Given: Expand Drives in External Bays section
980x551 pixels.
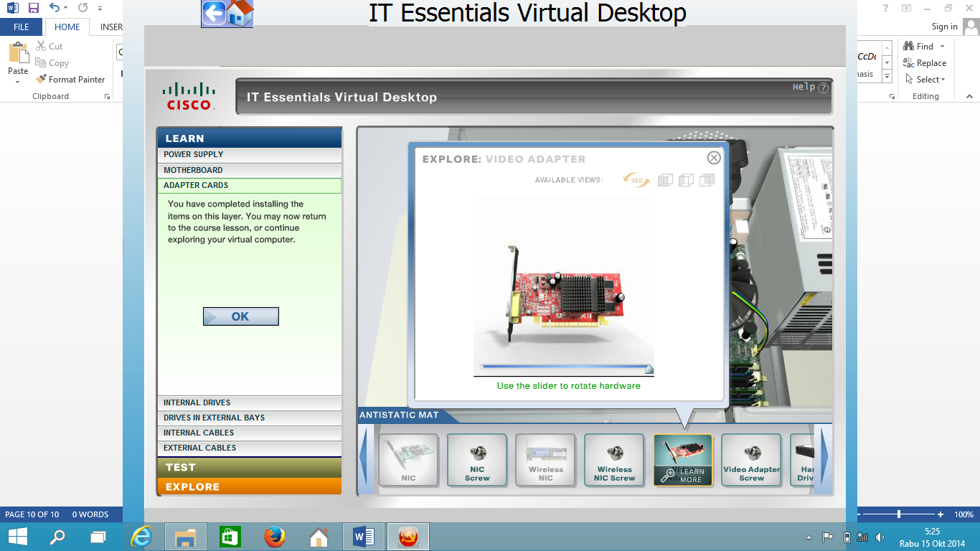Looking at the screenshot, I should tap(249, 418).
